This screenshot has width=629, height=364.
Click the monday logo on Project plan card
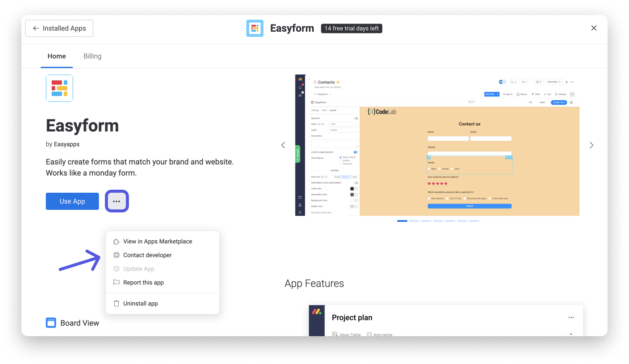[317, 312]
